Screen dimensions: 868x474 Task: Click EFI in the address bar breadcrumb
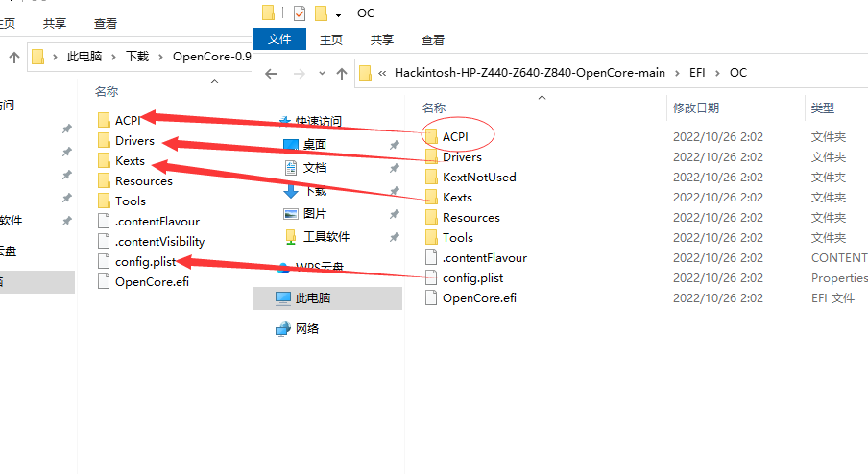[698, 73]
